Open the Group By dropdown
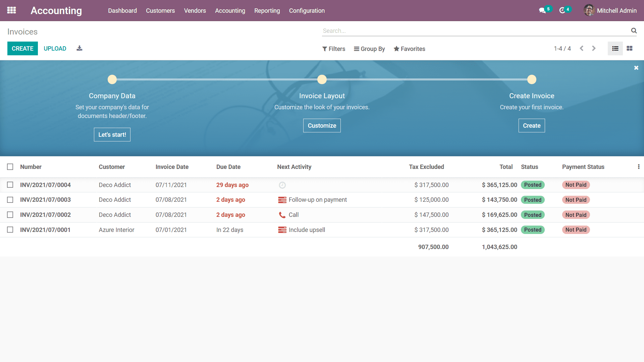Screen dimensions: 644x362 369,49
